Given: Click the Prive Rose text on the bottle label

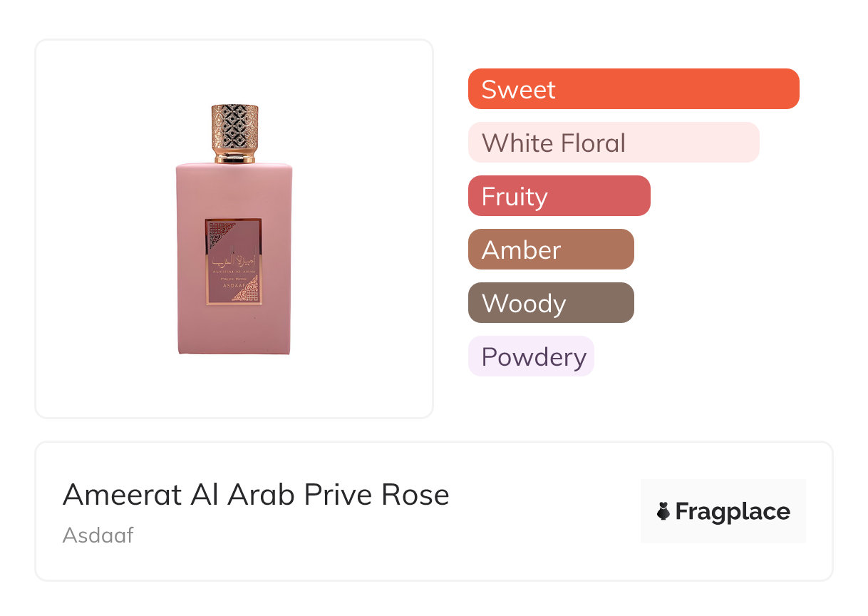Looking at the screenshot, I should coord(234,278).
